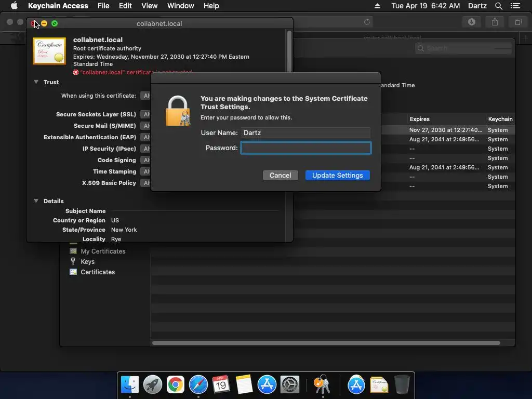Select Certificates category in the sidebar
The height and width of the screenshot is (399, 532).
pyautogui.click(x=98, y=272)
